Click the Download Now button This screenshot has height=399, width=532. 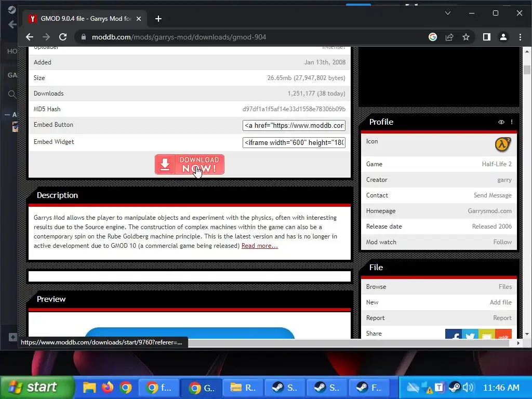(x=189, y=164)
